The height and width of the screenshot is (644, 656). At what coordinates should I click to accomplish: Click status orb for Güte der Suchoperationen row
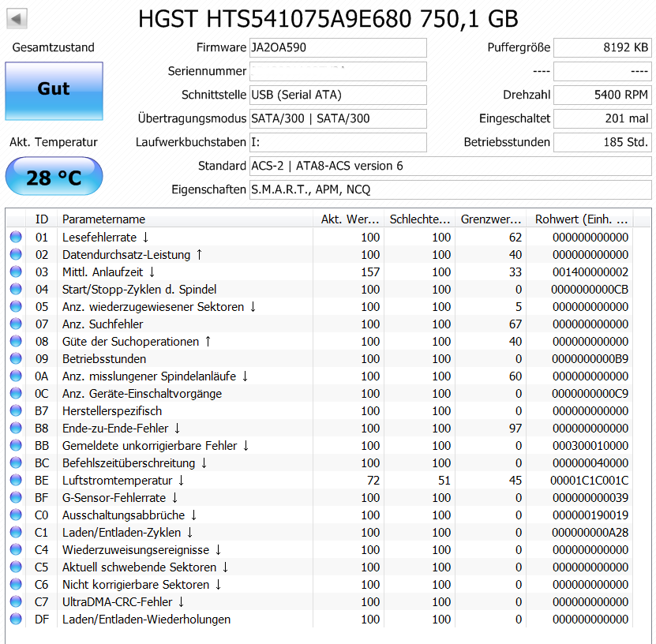[16, 341]
